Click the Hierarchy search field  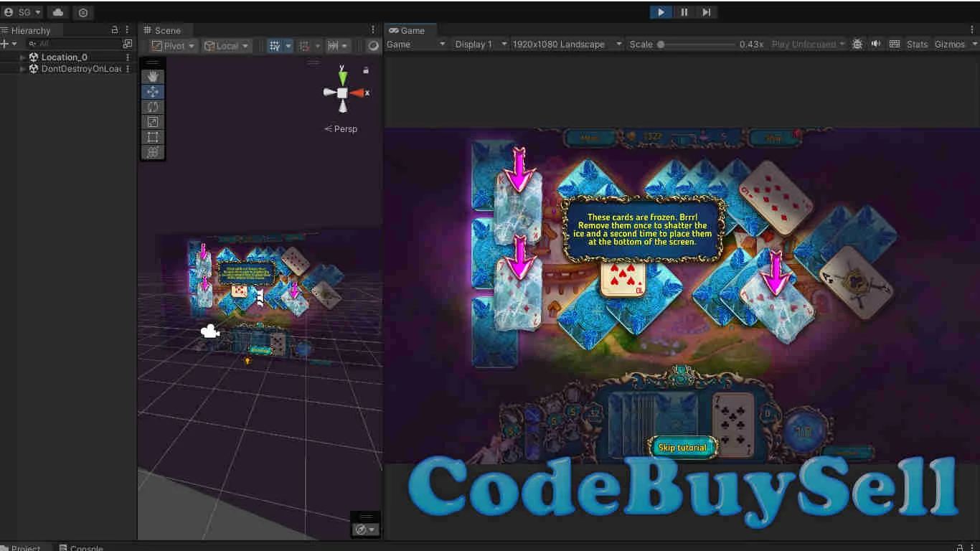click(73, 44)
